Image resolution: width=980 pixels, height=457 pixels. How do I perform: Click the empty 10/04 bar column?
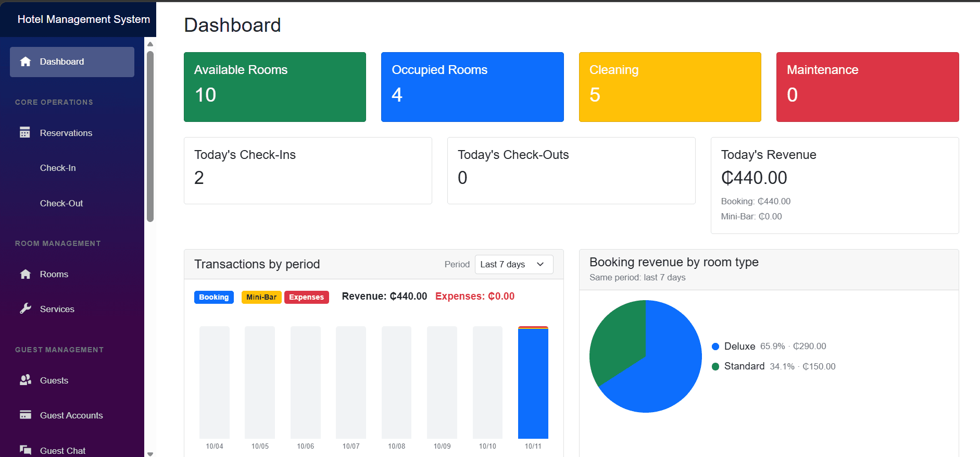pyautogui.click(x=215, y=382)
